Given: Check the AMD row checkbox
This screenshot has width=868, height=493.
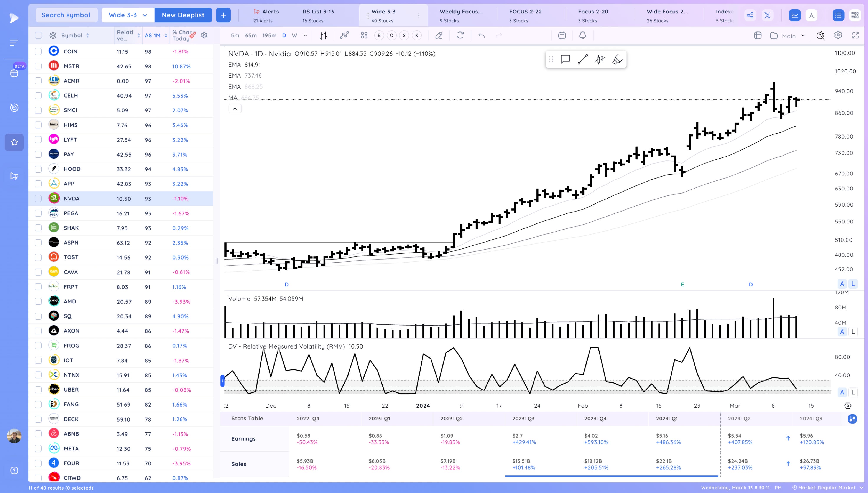Looking at the screenshot, I should click(x=38, y=301).
